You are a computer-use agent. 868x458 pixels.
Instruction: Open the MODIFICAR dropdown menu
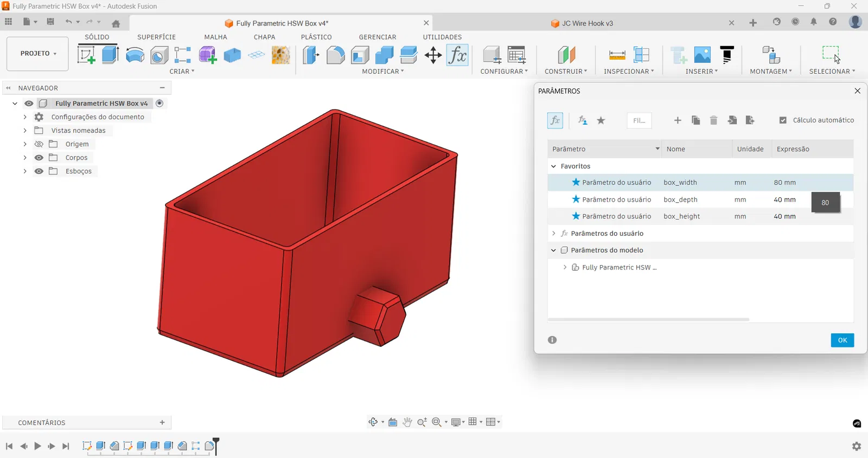point(382,72)
